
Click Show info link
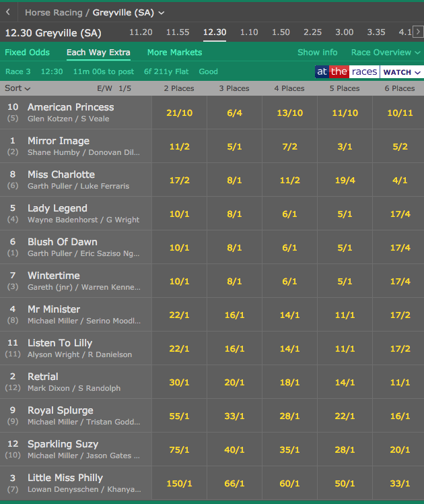tap(318, 53)
